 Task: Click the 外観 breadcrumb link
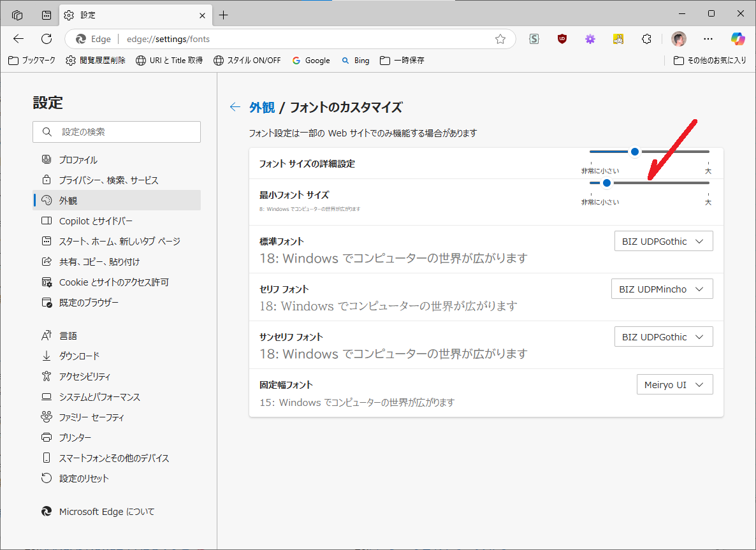pos(262,107)
